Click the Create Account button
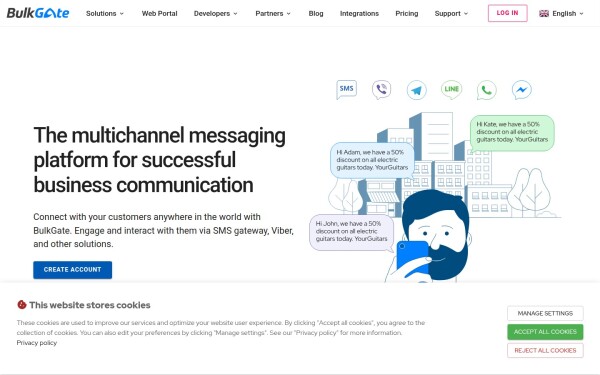The image size is (600, 375). 73,270
